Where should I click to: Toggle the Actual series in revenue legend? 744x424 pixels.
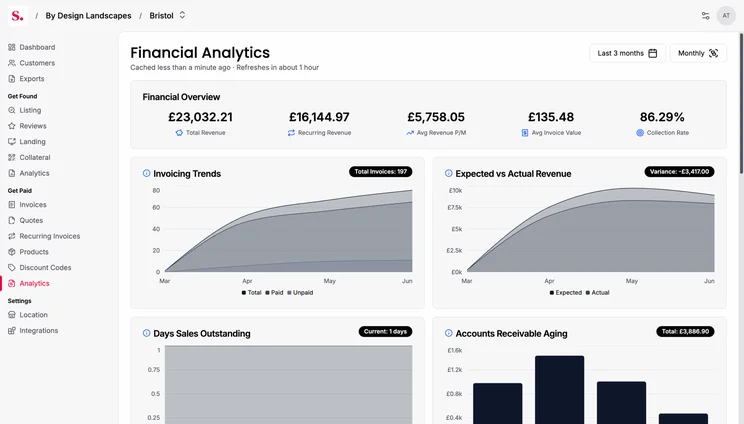coord(597,293)
